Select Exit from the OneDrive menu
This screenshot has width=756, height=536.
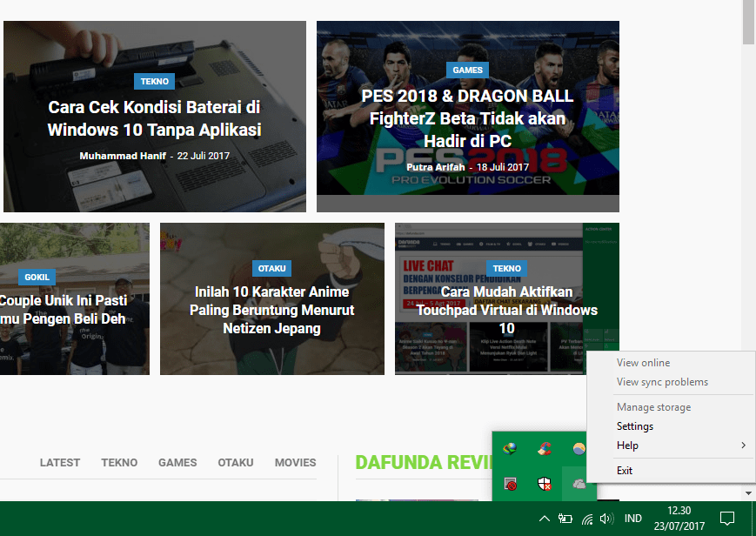coord(625,471)
